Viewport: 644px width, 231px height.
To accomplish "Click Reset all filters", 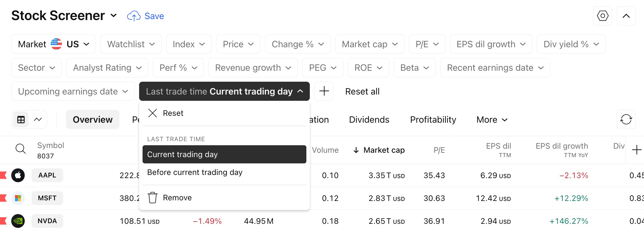I will point(362,91).
